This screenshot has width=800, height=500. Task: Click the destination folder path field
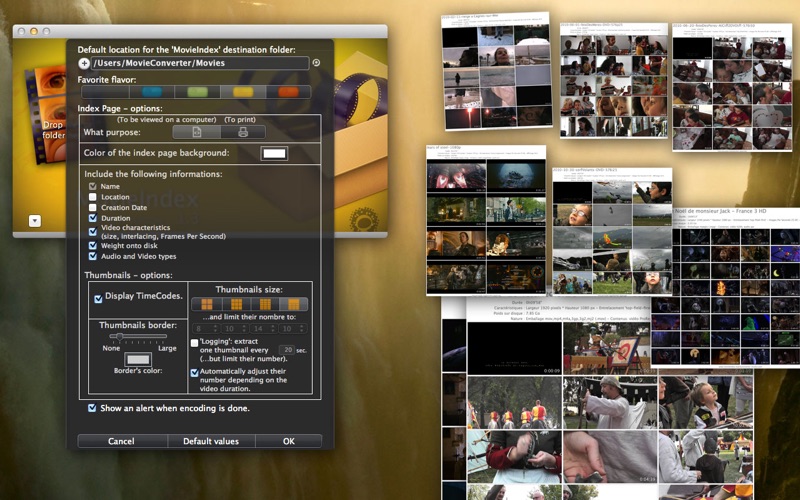click(x=200, y=63)
